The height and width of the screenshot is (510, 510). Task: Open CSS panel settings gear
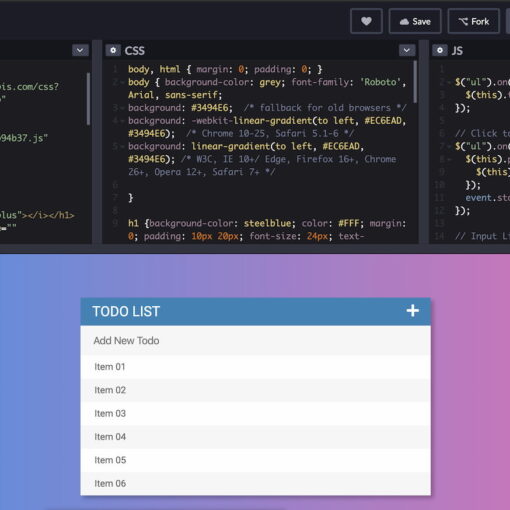tap(113, 50)
